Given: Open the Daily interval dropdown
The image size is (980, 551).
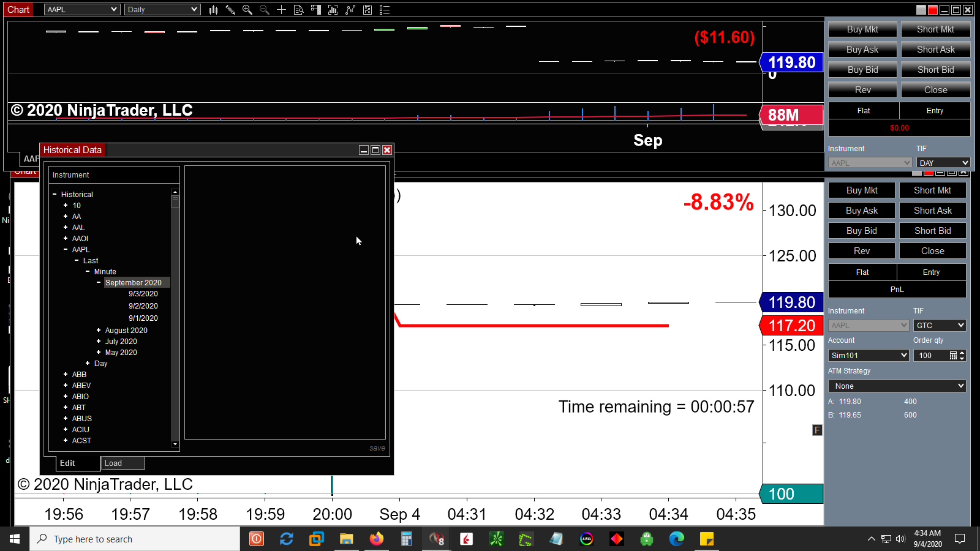Looking at the screenshot, I should click(162, 10).
